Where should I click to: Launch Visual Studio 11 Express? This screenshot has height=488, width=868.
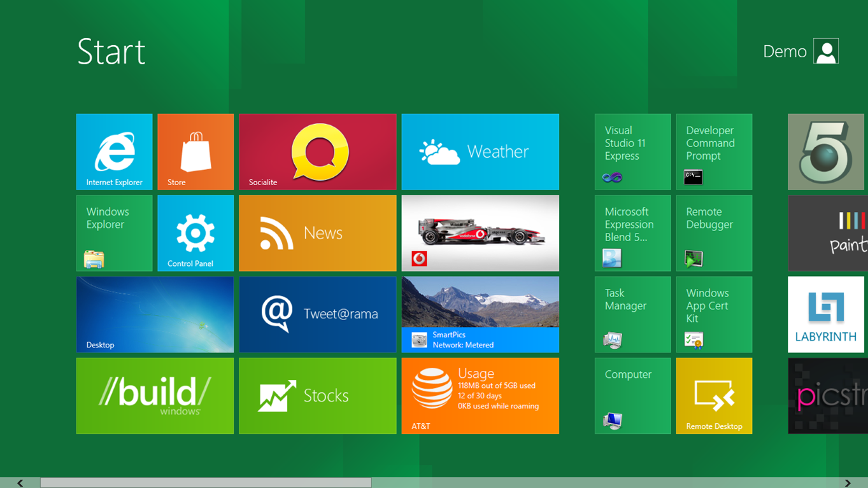[632, 152]
